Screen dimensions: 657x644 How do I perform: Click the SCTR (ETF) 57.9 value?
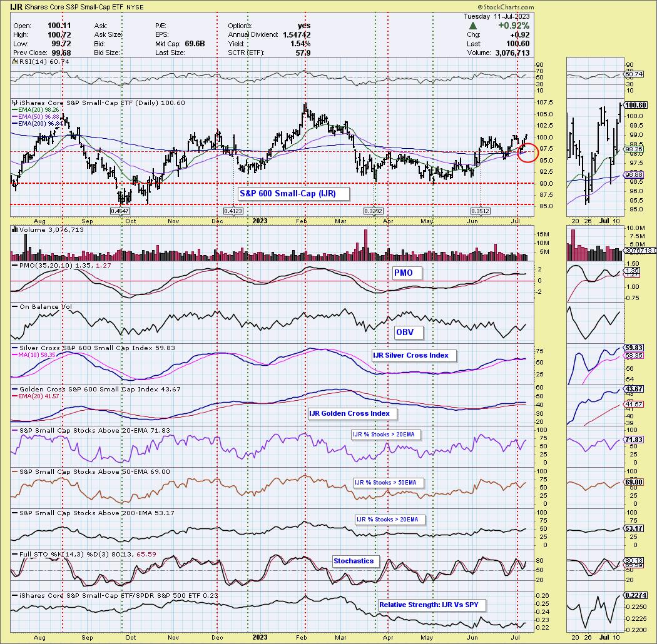click(x=302, y=53)
